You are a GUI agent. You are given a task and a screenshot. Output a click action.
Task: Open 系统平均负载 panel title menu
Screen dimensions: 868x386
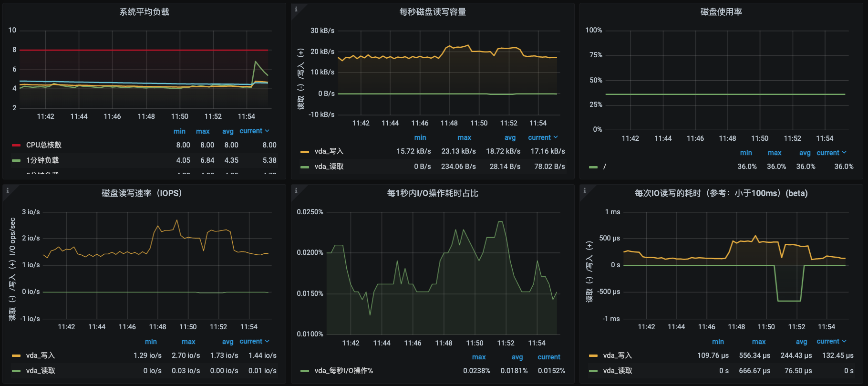click(x=144, y=12)
